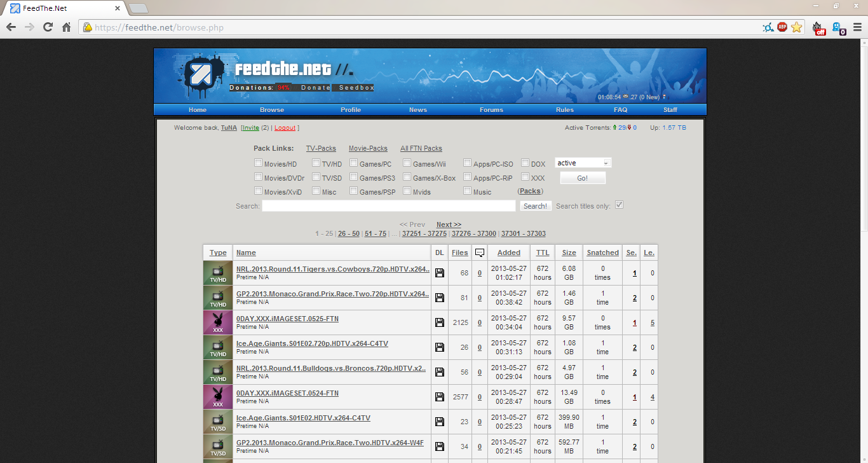Reload the page with the refresh icon
This screenshot has height=463, width=868.
click(x=48, y=27)
